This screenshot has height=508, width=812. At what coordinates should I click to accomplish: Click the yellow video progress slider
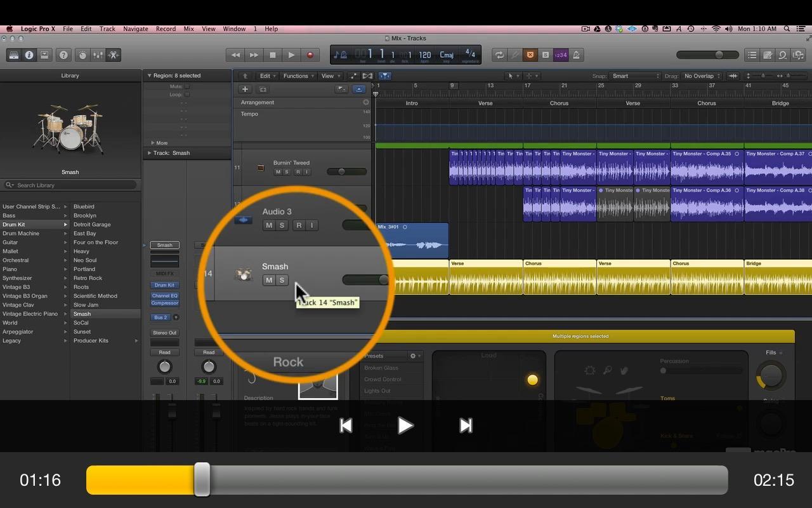point(202,479)
